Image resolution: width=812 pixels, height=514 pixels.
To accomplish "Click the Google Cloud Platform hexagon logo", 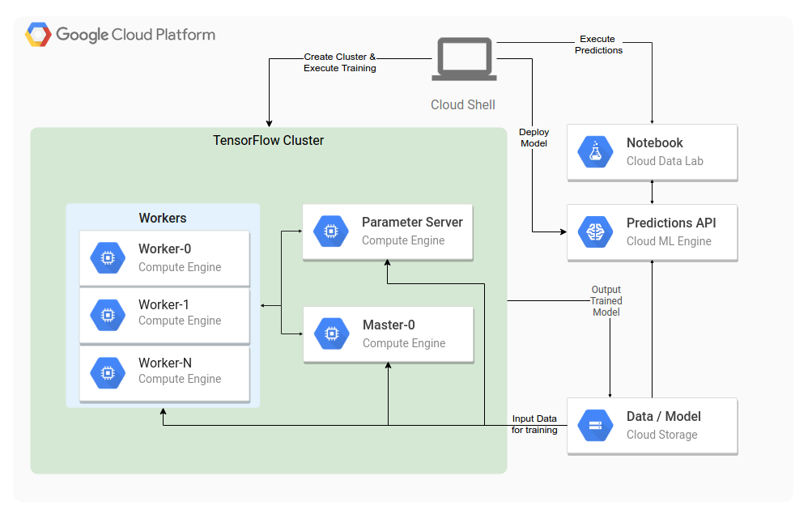I will pyautogui.click(x=38, y=35).
